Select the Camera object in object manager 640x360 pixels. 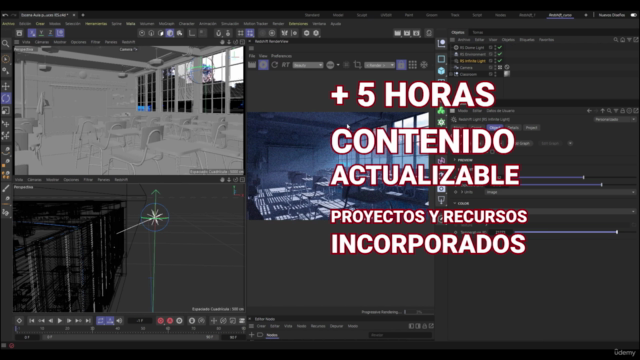pos(466,68)
